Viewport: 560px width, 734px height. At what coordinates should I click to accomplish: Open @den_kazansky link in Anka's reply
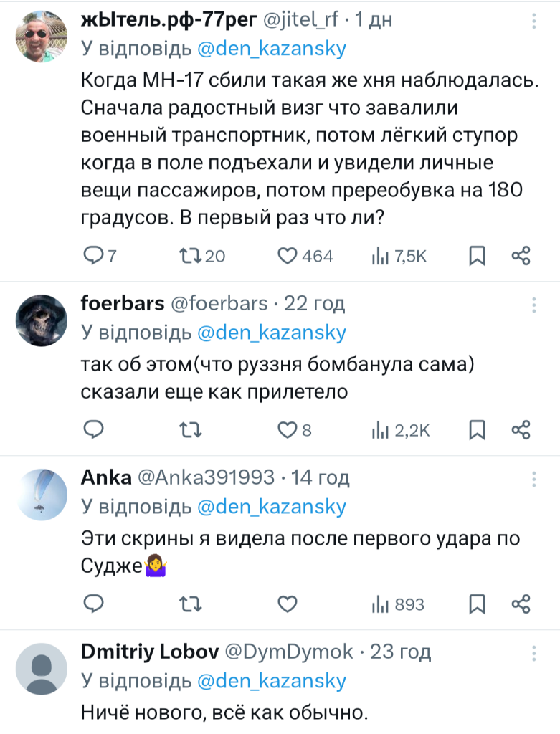click(271, 507)
